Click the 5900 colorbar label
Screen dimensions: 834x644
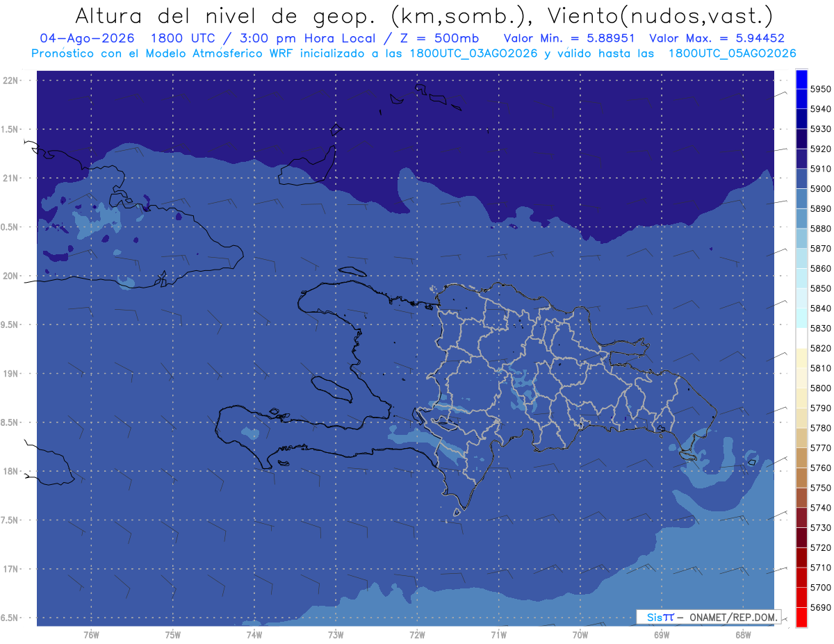(820, 188)
